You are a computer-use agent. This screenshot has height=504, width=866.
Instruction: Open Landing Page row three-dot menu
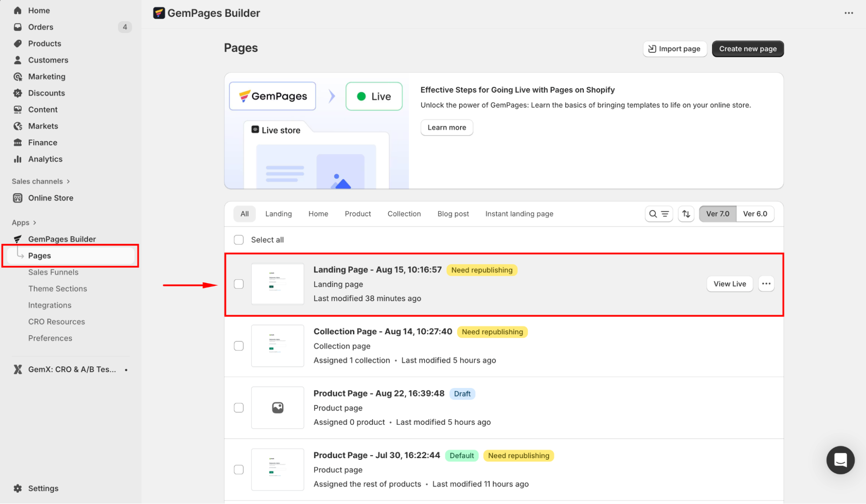click(766, 284)
